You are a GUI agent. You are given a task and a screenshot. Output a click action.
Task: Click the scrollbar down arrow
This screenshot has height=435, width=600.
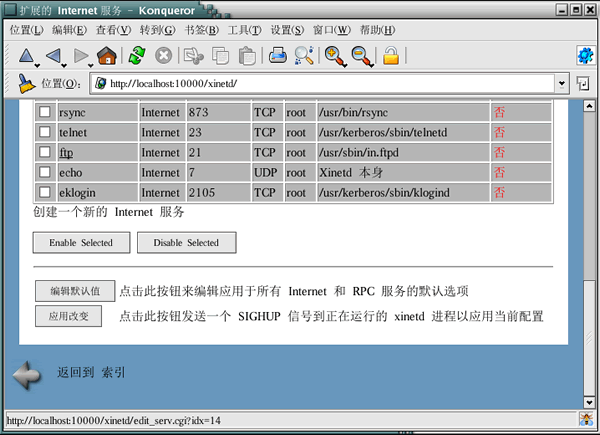(589, 402)
